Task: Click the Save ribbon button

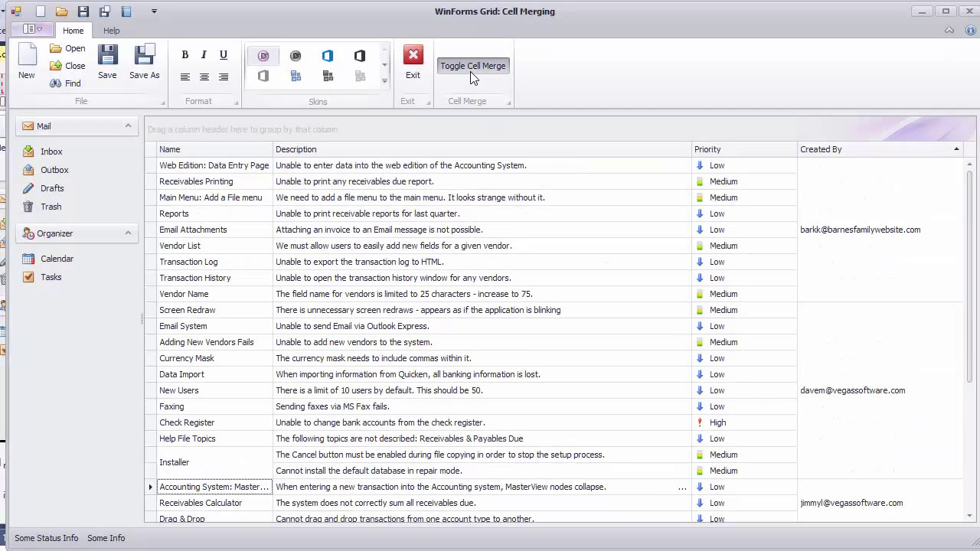Action: coord(107,62)
